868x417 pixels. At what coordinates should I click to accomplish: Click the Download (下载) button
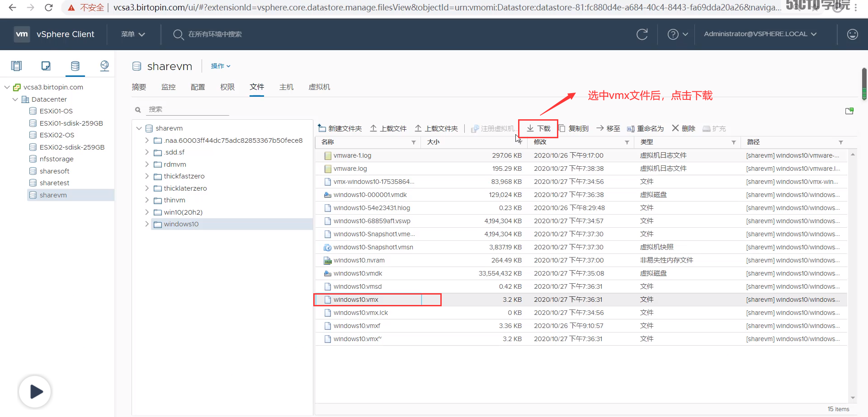[x=538, y=129]
